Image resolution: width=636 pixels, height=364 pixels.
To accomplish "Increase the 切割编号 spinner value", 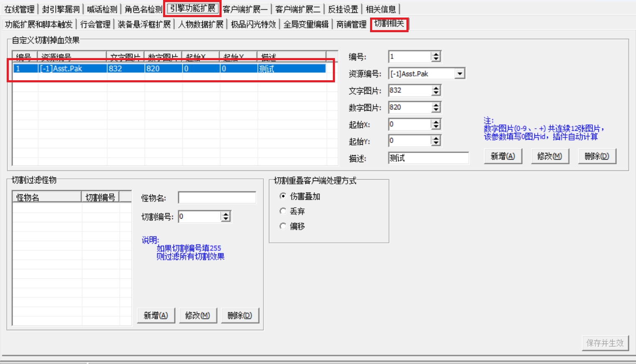I will (x=226, y=214).
